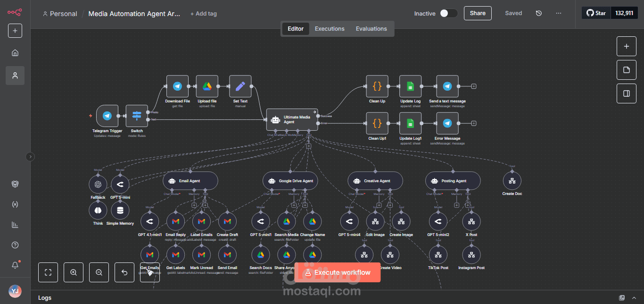Select the Telegram Trigger node
This screenshot has width=644, height=304.
coord(107,116)
